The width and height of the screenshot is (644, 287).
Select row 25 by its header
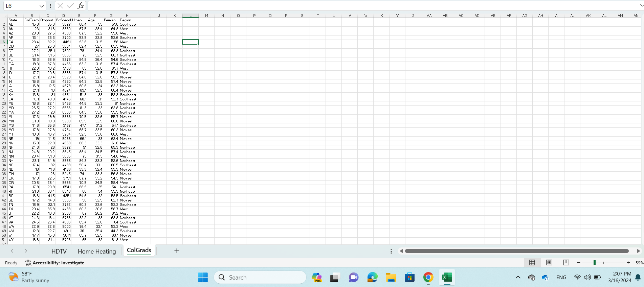[4, 125]
